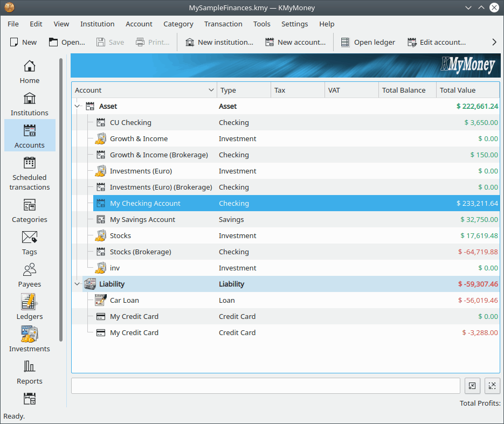Click New institution... in toolbar
504x424 pixels.
pyautogui.click(x=219, y=42)
